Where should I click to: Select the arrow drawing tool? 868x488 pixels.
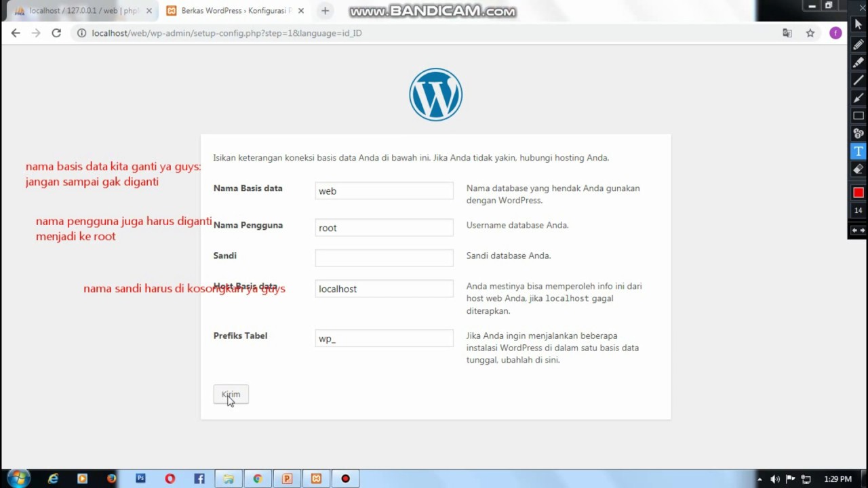pos(859,98)
